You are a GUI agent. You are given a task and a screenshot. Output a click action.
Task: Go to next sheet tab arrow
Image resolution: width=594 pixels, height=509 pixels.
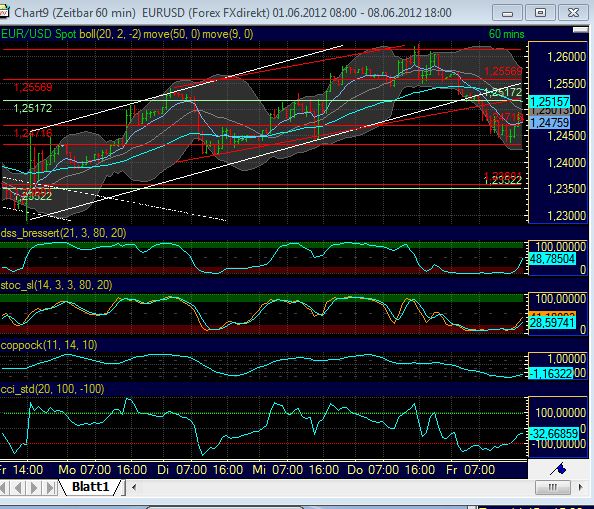[x=34, y=487]
